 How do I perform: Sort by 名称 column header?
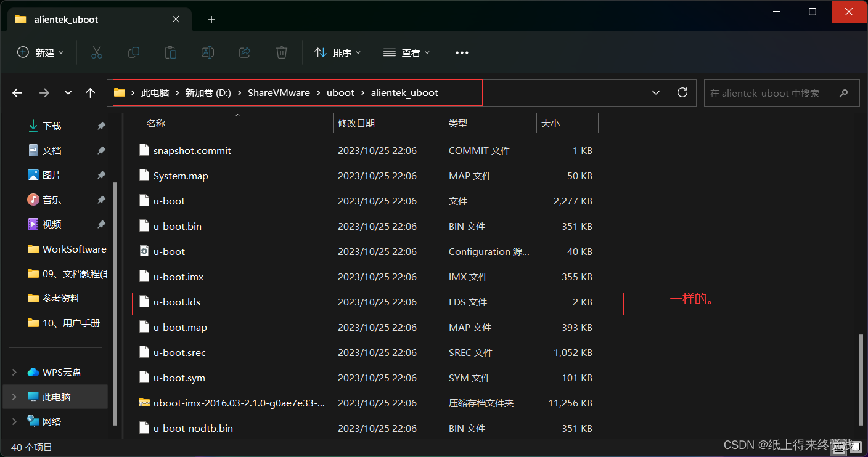point(156,124)
